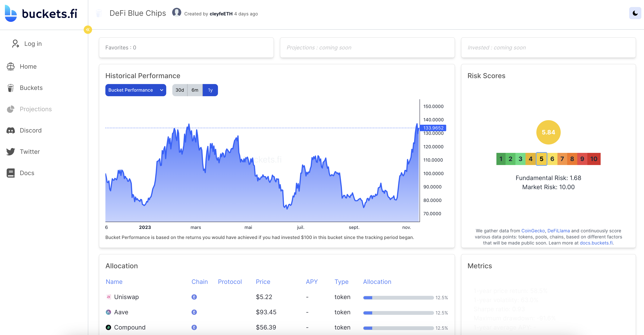Viewport: 644px width, 335px height.
Task: Visit Twitter from the sidebar
Action: (x=30, y=152)
